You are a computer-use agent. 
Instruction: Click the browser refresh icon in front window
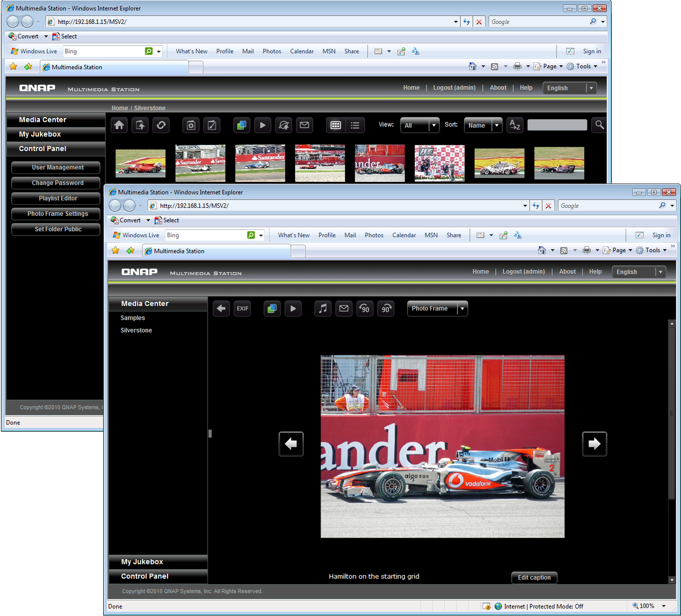point(536,206)
